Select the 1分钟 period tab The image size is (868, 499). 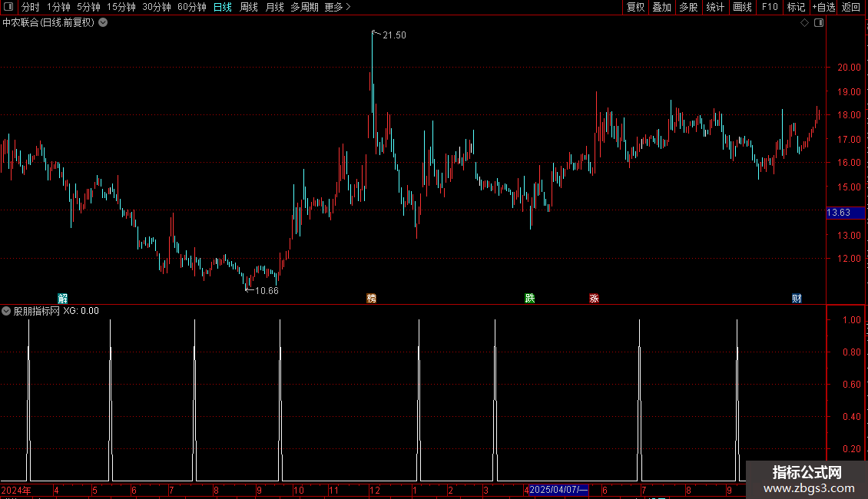click(58, 7)
